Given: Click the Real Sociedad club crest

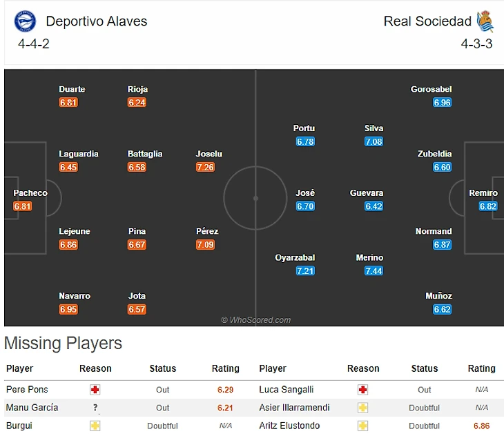Looking at the screenshot, I should pyautogui.click(x=485, y=21).
